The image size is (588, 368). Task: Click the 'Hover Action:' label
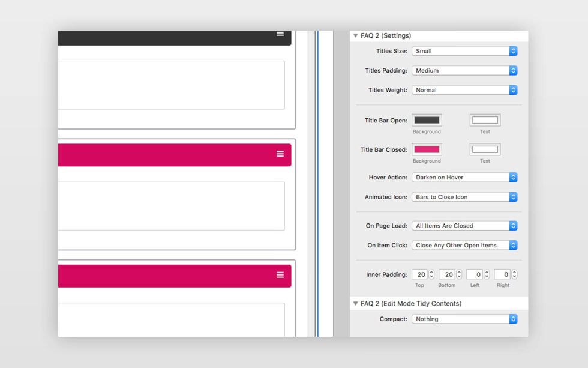388,178
